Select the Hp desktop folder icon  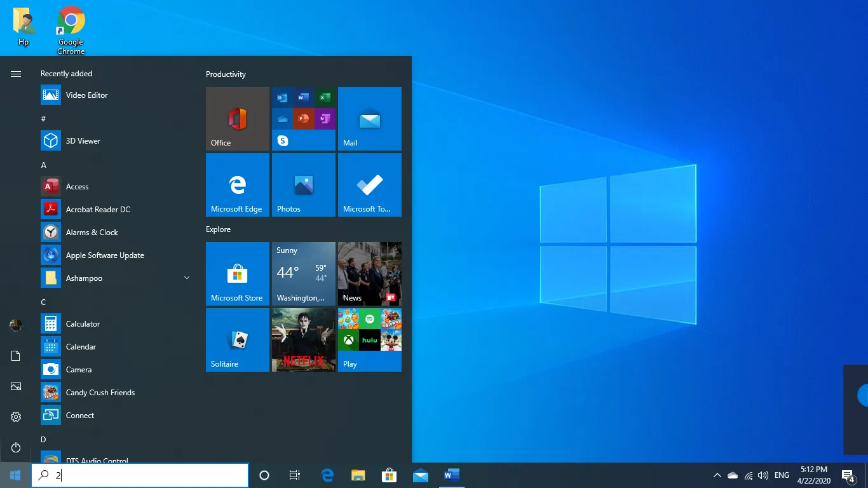(24, 27)
